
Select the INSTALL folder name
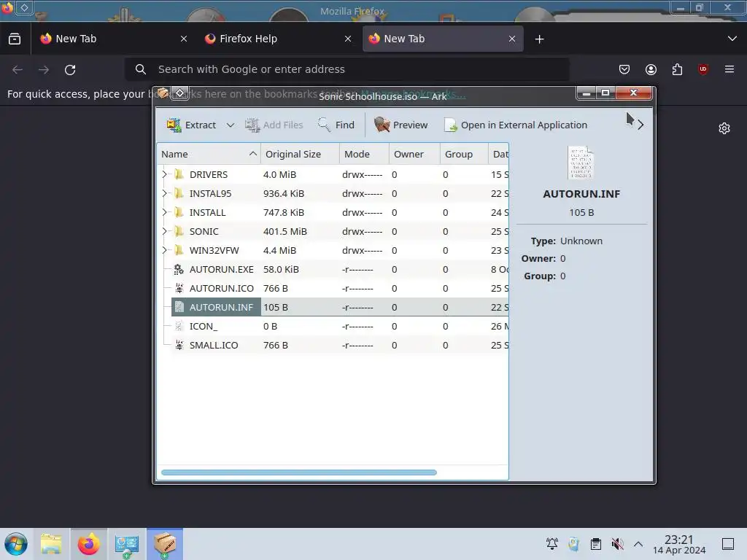tap(207, 212)
